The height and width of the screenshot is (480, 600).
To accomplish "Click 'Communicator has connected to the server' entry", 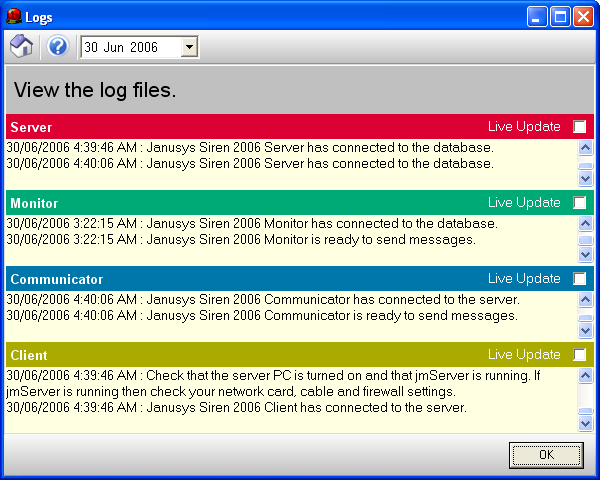I will click(x=263, y=299).
